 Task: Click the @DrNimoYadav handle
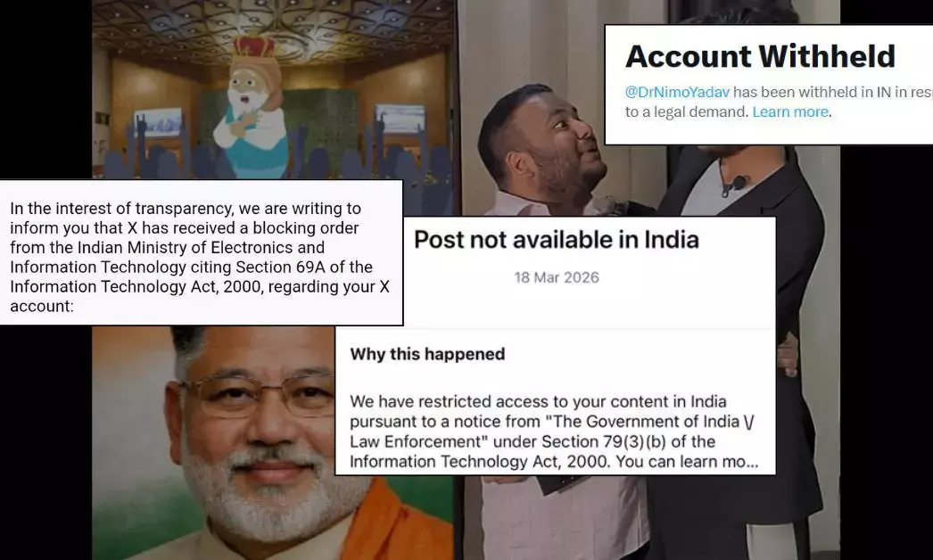677,92
